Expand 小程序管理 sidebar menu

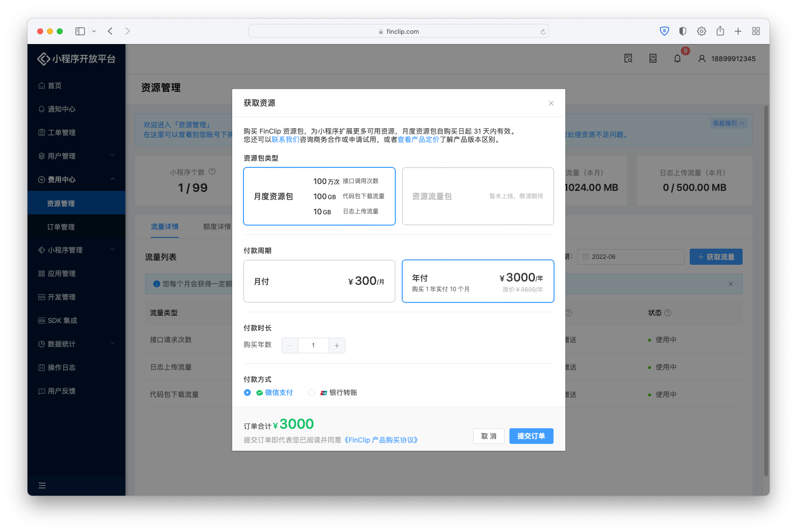[x=76, y=250]
